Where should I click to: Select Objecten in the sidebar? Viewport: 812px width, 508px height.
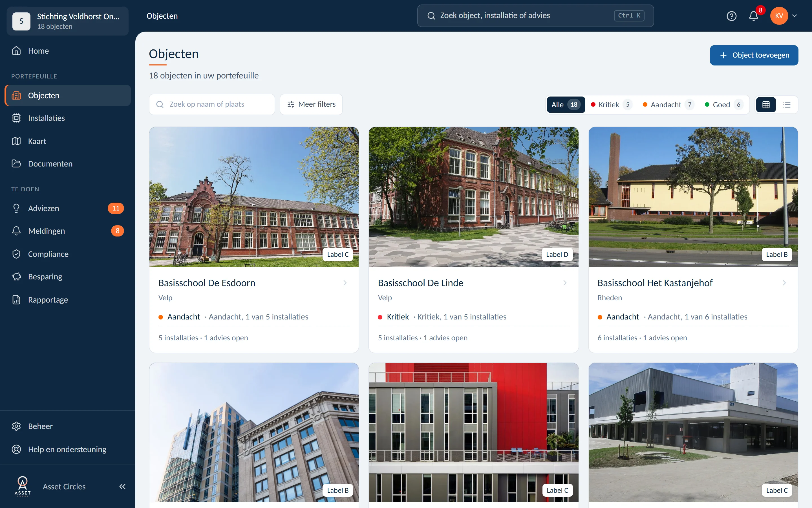(67, 95)
